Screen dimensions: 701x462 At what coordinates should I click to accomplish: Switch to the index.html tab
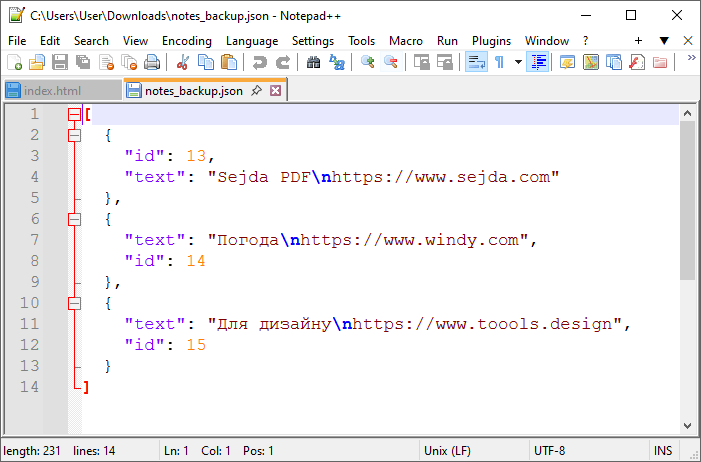[63, 91]
